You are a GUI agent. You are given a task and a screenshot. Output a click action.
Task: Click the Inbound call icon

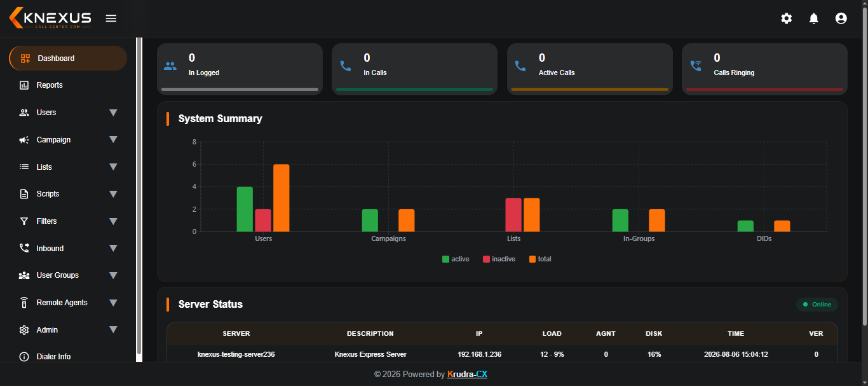(x=24, y=248)
